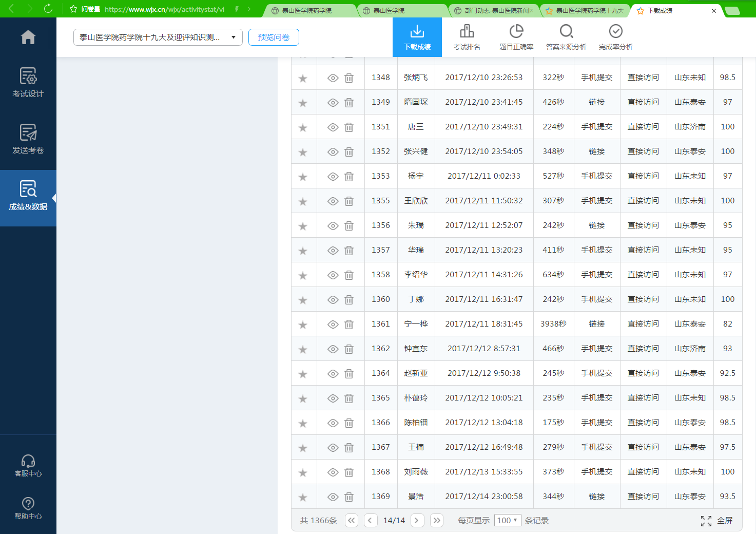Star the row for record 1348
The height and width of the screenshot is (534, 756).
point(303,78)
